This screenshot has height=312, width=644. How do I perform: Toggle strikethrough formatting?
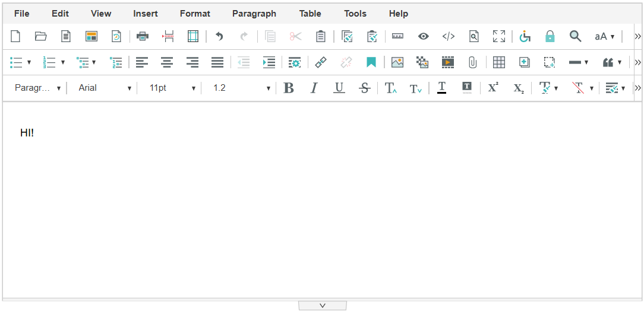pos(364,88)
